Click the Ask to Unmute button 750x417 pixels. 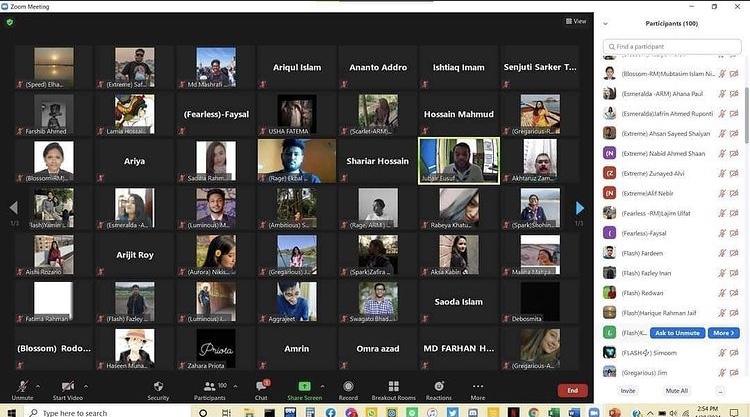pos(677,332)
